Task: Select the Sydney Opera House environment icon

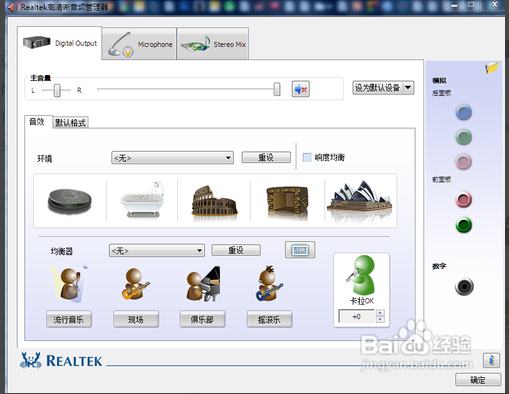Action: pos(360,200)
